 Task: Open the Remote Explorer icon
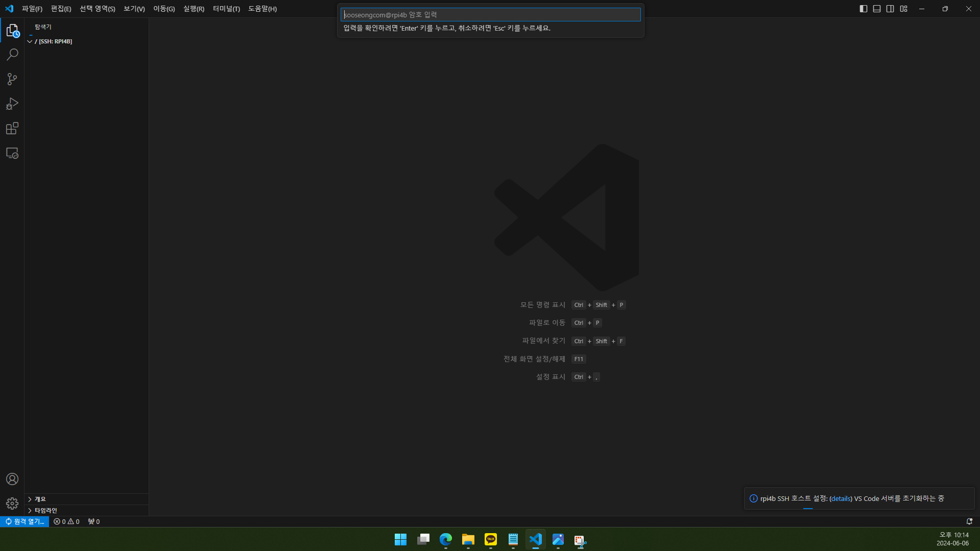click(12, 153)
